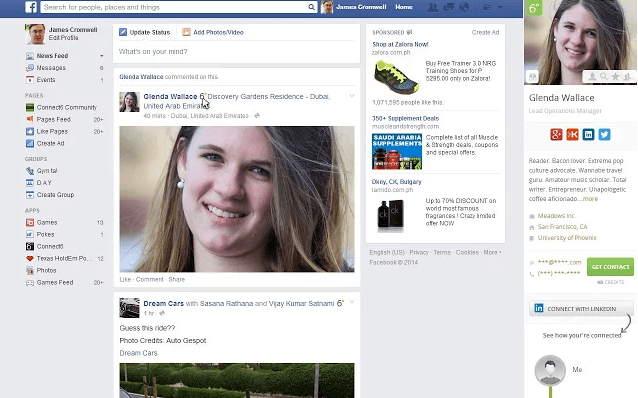Open Home in the top navigation

[x=404, y=7]
